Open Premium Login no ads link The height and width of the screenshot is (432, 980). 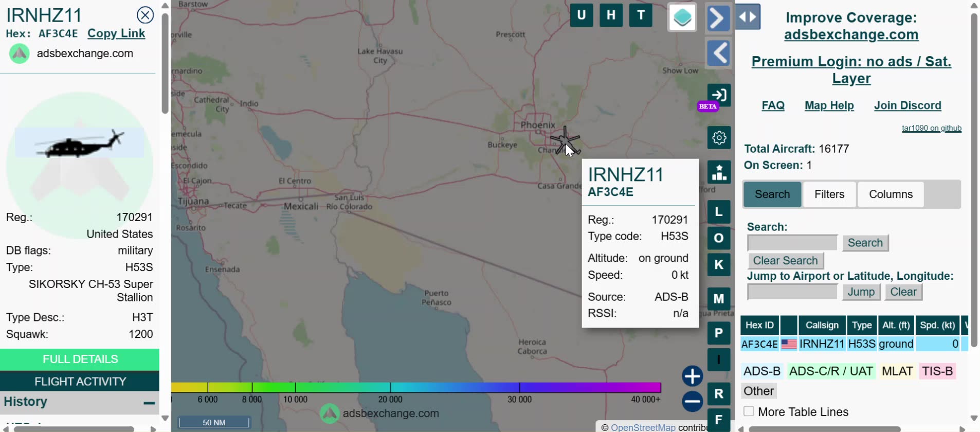[851, 70]
